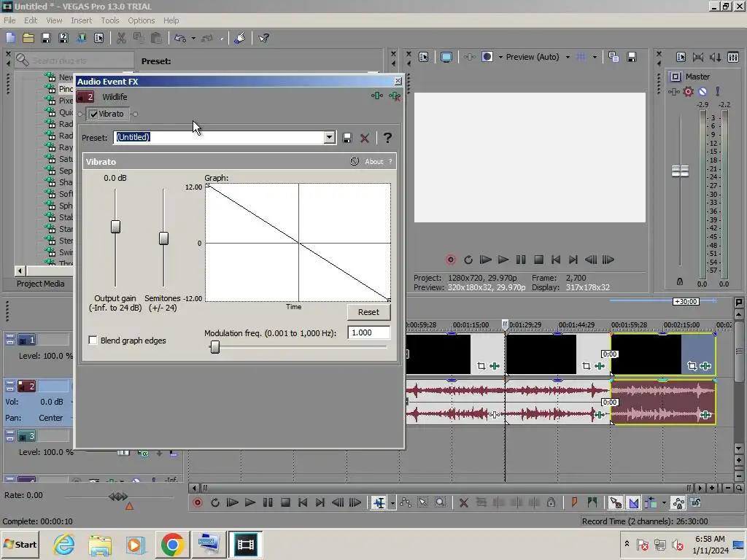This screenshot has height=560, width=747.
Task: Click the New project icon
Action: click(10, 38)
